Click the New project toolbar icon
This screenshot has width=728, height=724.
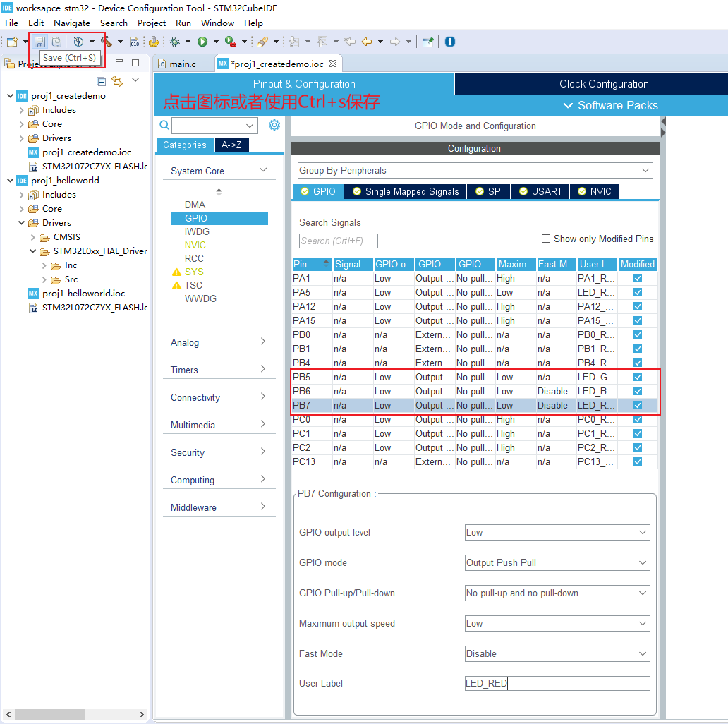[13, 42]
